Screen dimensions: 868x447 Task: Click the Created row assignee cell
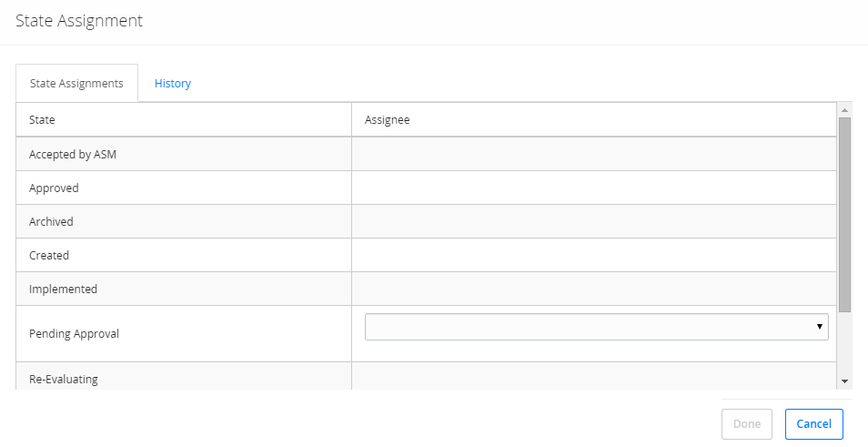point(593,256)
